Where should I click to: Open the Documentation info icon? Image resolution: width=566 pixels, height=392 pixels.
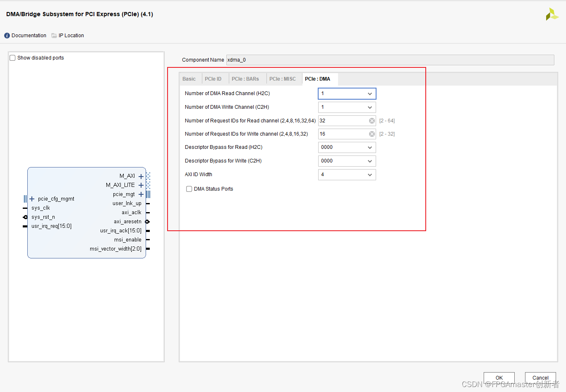pos(7,36)
